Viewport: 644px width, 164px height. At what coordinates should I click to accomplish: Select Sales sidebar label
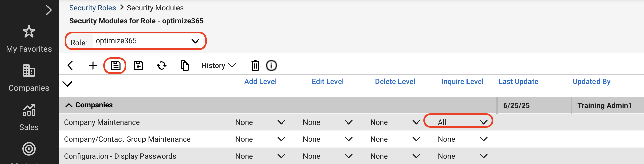[x=29, y=127]
